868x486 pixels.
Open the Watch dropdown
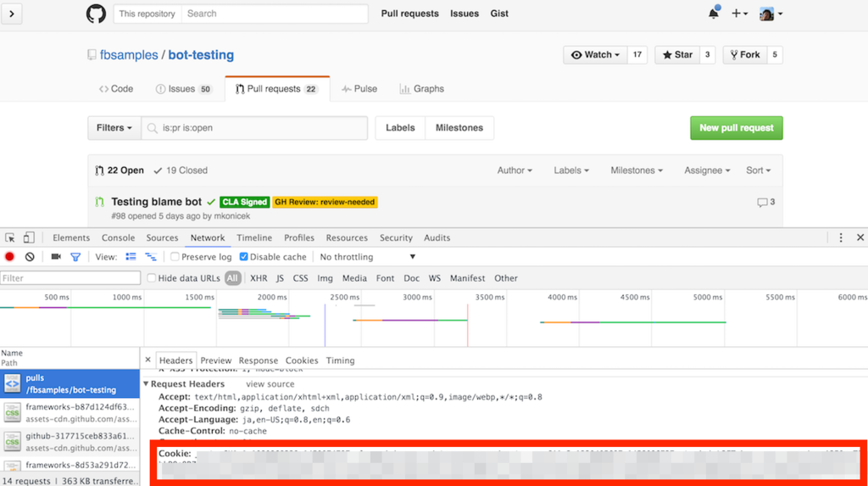tap(596, 55)
